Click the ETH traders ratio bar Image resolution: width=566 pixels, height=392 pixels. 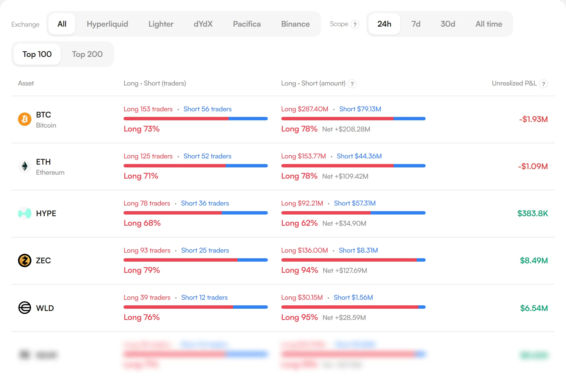(196, 166)
